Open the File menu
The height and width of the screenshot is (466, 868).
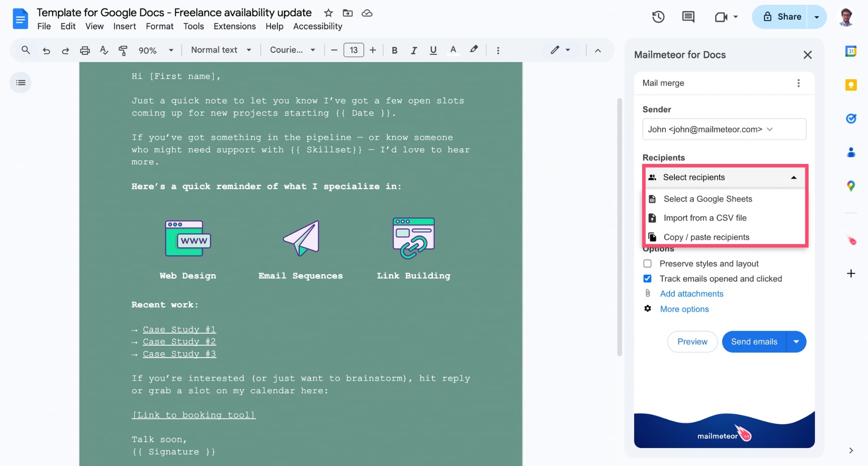(x=44, y=26)
